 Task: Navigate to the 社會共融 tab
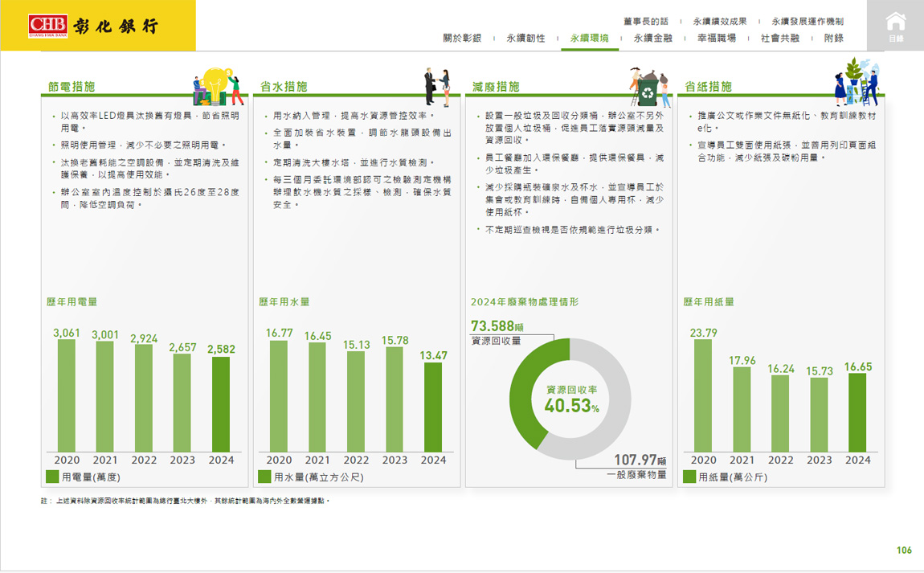coord(779,38)
